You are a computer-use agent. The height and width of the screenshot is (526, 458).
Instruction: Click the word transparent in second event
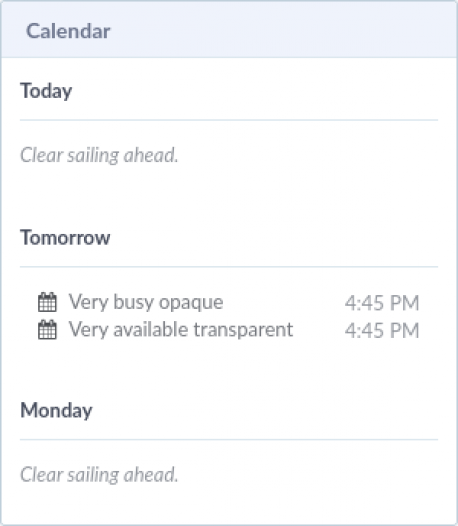[243, 330]
